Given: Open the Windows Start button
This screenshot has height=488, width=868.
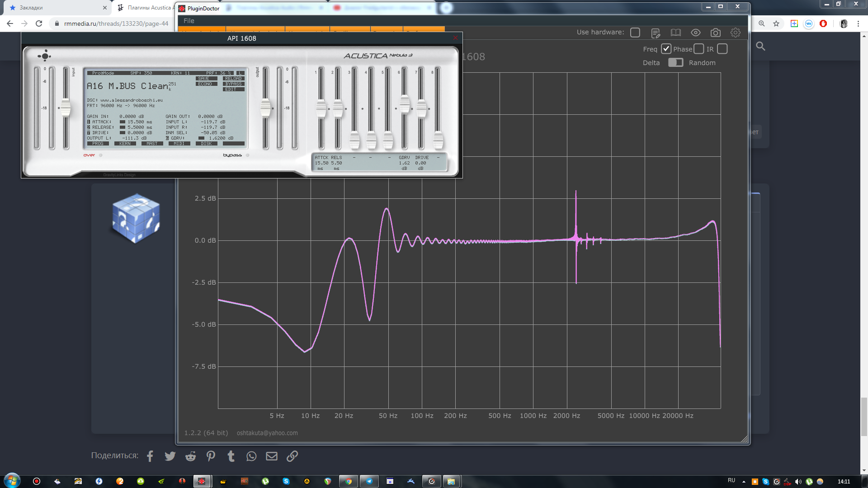Looking at the screenshot, I should pyautogui.click(x=12, y=480).
